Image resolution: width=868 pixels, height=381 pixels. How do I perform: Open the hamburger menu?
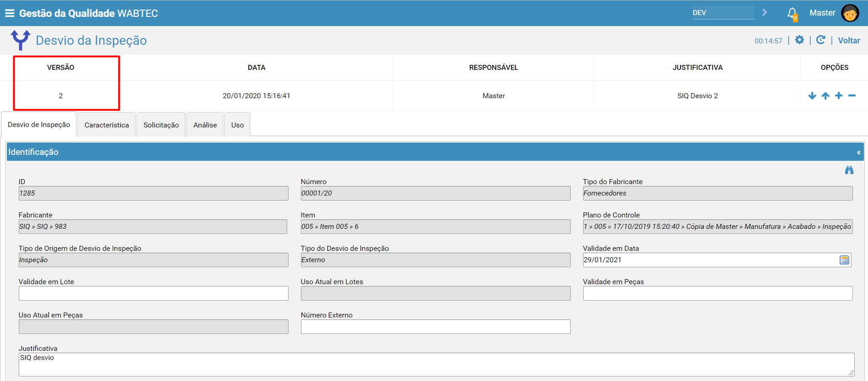10,13
